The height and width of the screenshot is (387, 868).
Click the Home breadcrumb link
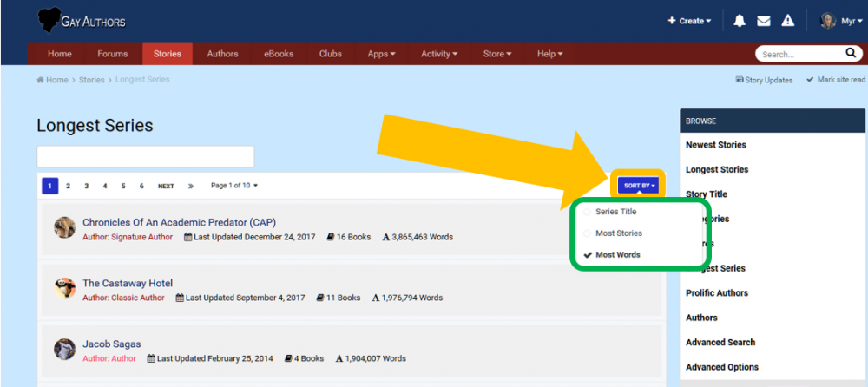(x=53, y=80)
